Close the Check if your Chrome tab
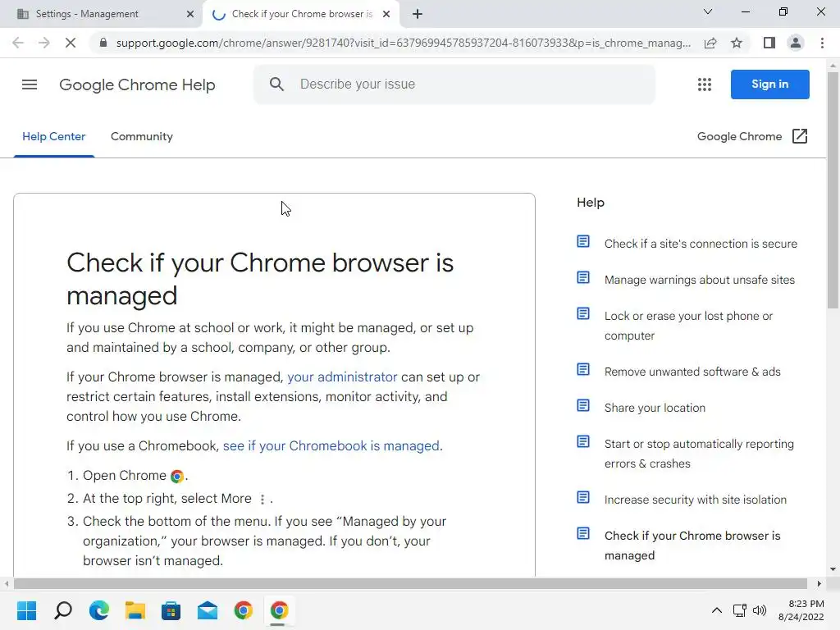 click(x=386, y=15)
